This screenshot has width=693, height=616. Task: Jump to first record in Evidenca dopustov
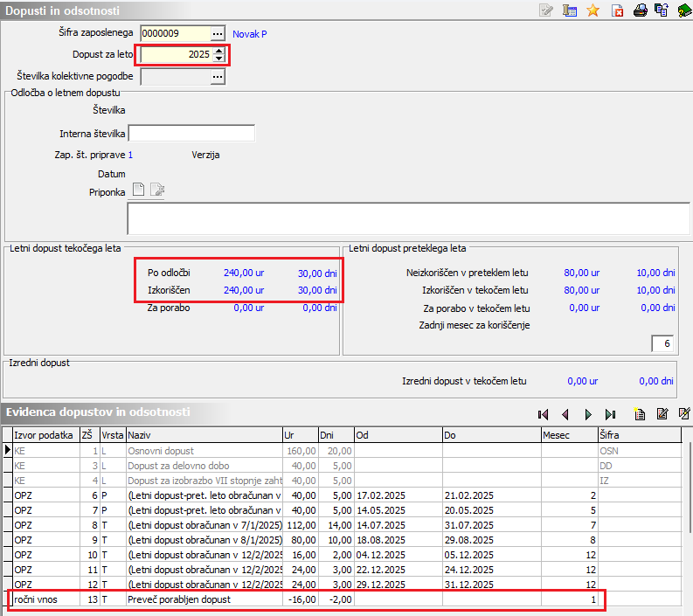click(543, 414)
